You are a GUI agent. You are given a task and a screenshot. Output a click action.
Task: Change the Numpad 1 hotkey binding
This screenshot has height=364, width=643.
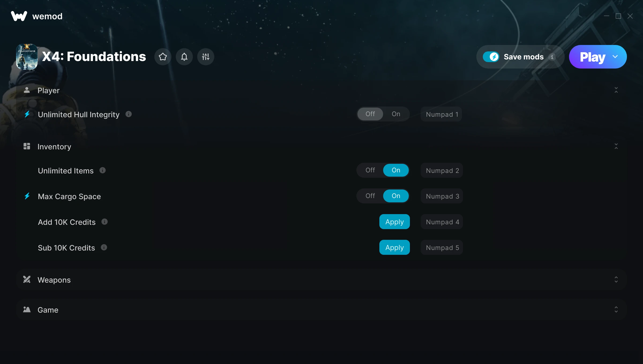[441, 114]
